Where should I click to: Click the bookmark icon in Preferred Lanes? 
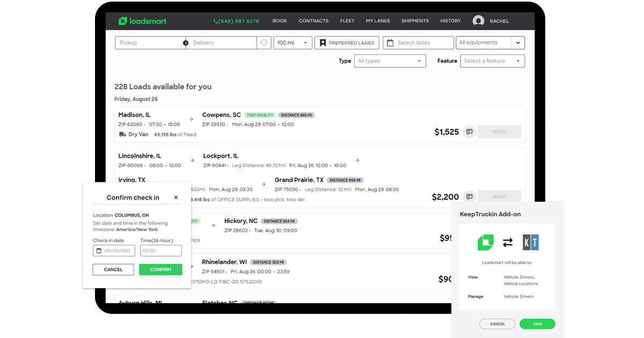[x=323, y=43]
